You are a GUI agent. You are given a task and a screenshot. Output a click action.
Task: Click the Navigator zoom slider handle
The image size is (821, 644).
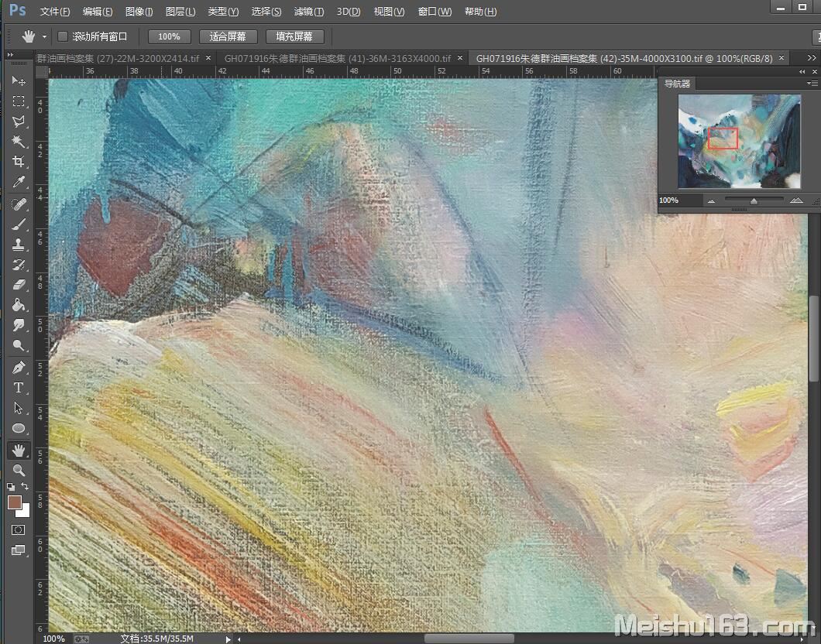click(754, 201)
